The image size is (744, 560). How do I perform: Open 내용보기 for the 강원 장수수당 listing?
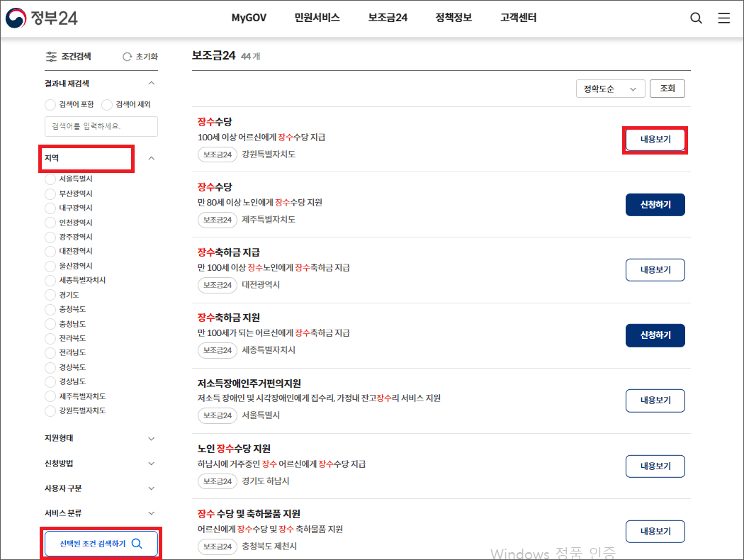tap(655, 140)
